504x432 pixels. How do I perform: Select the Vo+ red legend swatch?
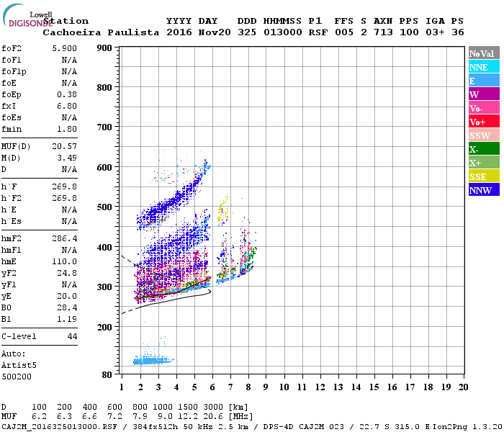click(x=484, y=122)
